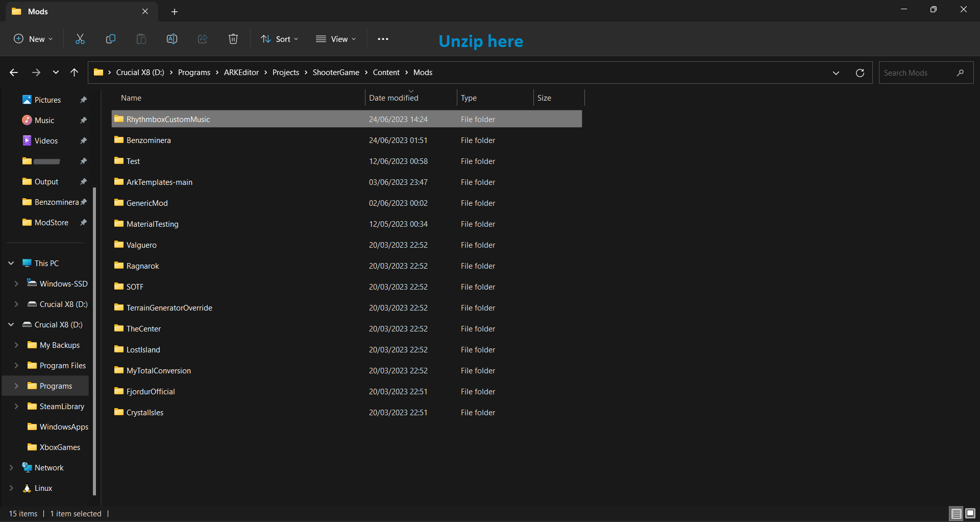Click the Cut scissors icon
This screenshot has height=522, width=980.
coord(80,39)
